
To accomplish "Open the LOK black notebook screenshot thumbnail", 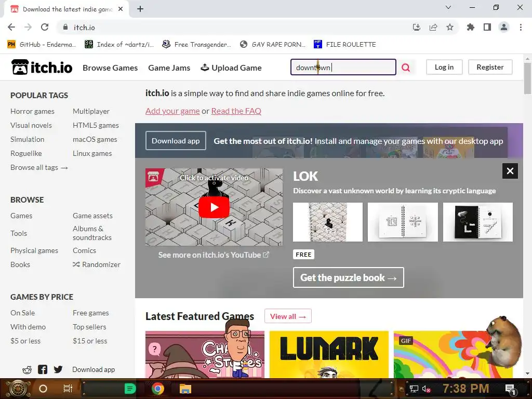I will click(x=478, y=222).
